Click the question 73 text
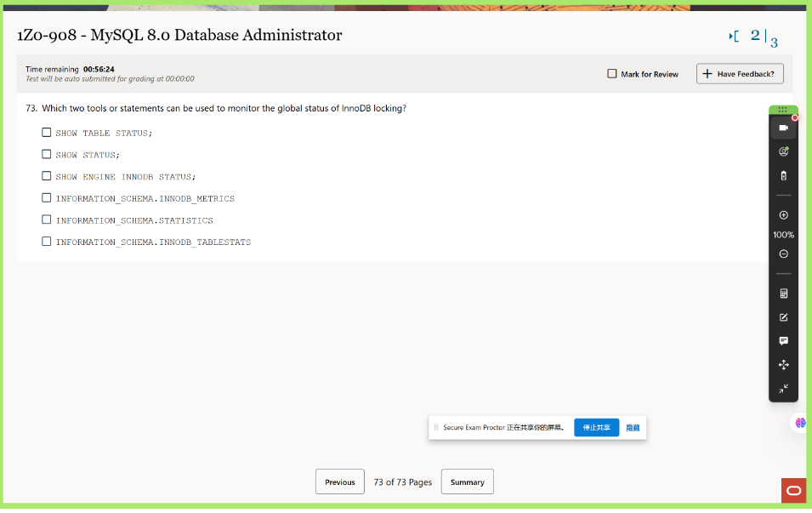Image resolution: width=812 pixels, height=513 pixels. click(224, 108)
